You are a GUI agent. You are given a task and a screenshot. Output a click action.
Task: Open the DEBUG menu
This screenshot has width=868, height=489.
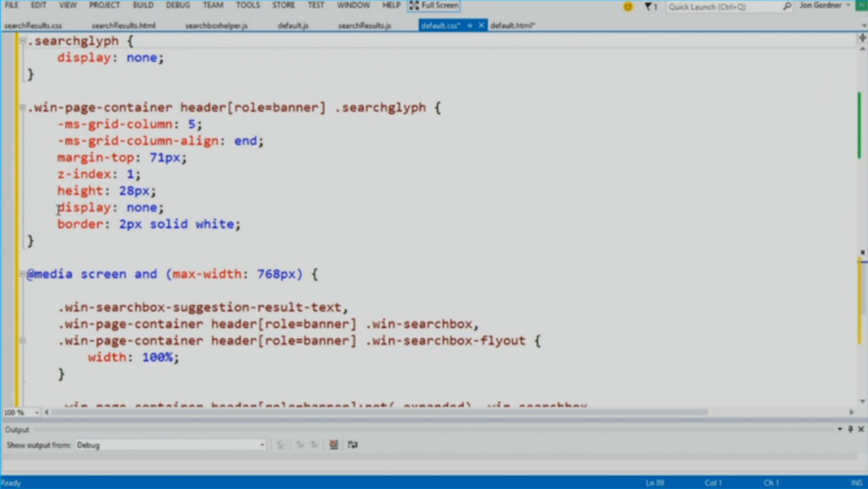pos(178,6)
